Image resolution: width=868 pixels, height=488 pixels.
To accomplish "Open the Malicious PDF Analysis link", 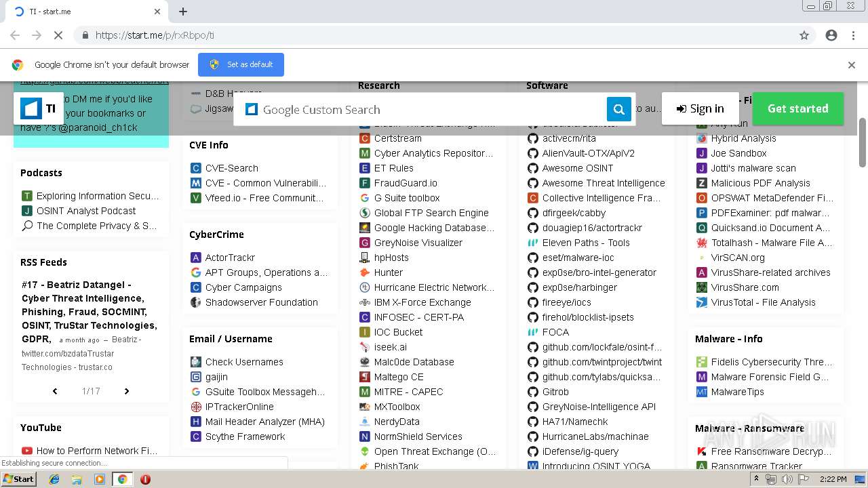I will (x=760, y=183).
